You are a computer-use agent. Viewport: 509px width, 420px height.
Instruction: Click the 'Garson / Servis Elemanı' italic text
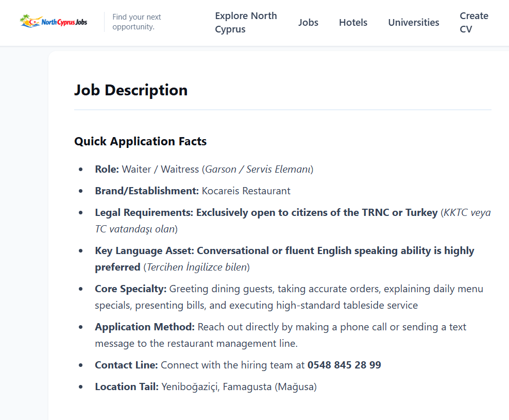pos(258,169)
